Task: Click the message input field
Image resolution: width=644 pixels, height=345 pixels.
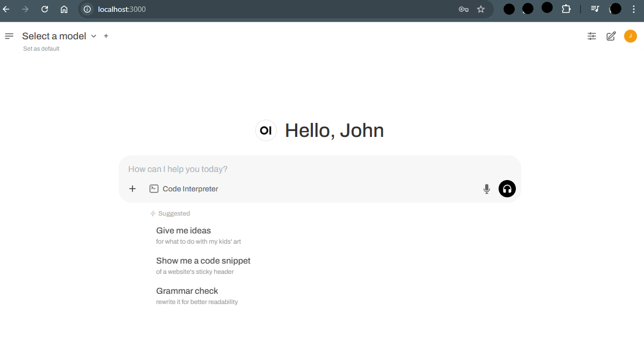Action: 269,169
